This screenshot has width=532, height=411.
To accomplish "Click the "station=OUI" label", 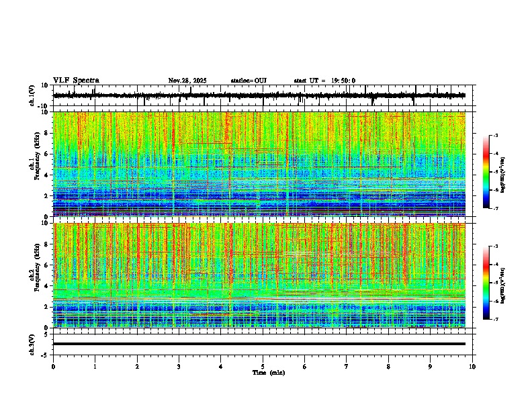I will [249, 81].
